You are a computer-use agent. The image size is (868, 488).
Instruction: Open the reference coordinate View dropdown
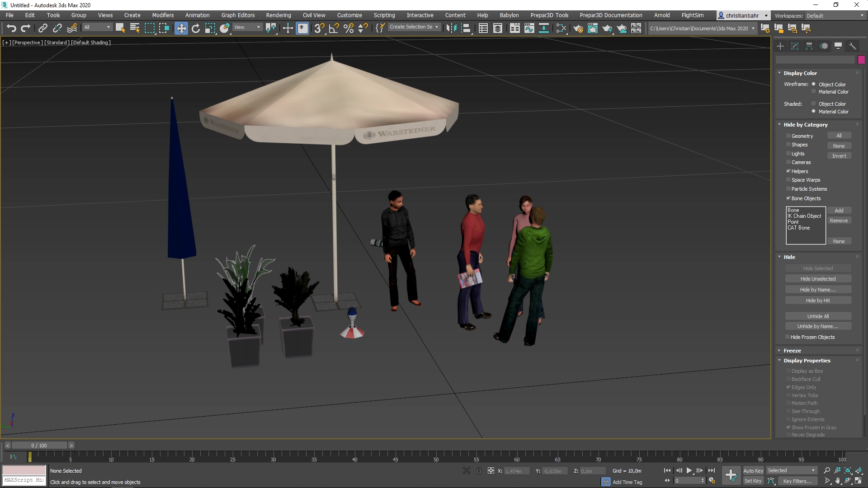point(247,28)
